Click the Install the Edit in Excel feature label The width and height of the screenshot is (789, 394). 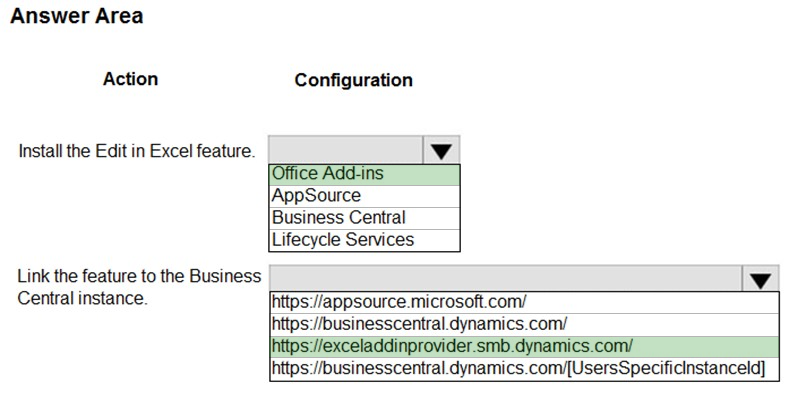137,151
